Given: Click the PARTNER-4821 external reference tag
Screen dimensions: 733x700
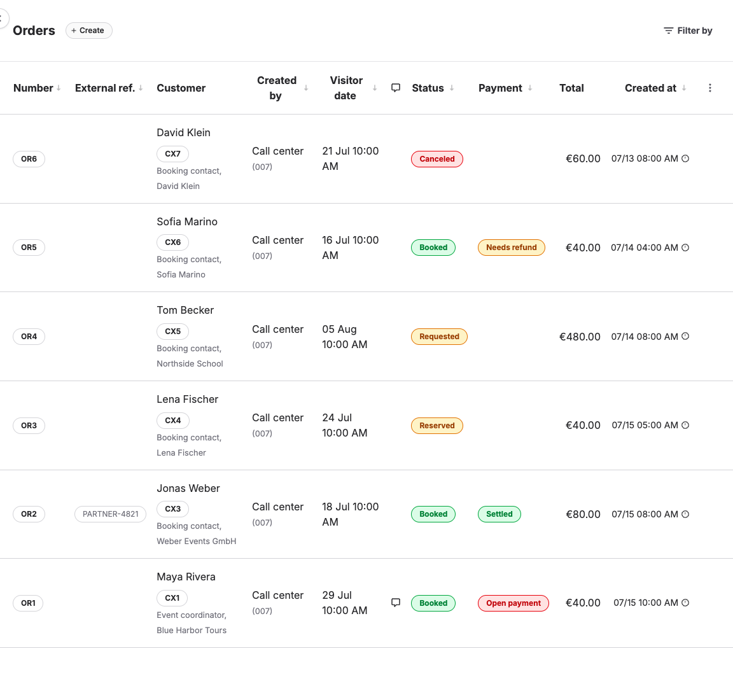Looking at the screenshot, I should [x=110, y=514].
